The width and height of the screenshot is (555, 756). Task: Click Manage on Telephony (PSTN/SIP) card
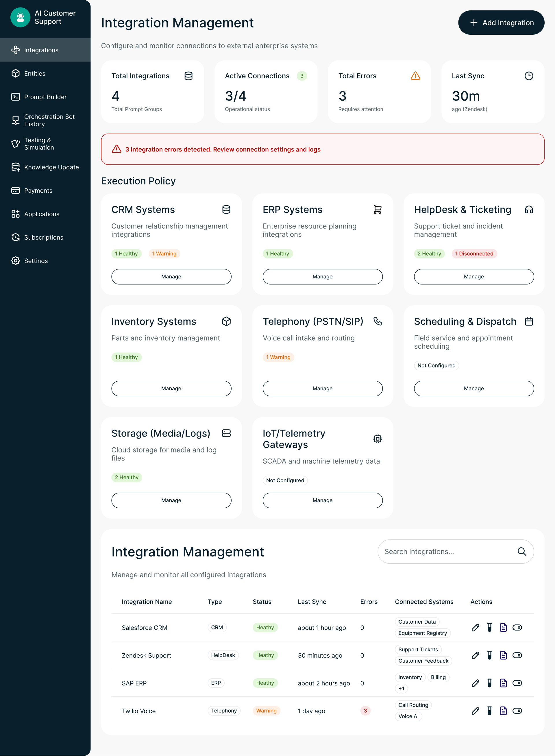[322, 389]
